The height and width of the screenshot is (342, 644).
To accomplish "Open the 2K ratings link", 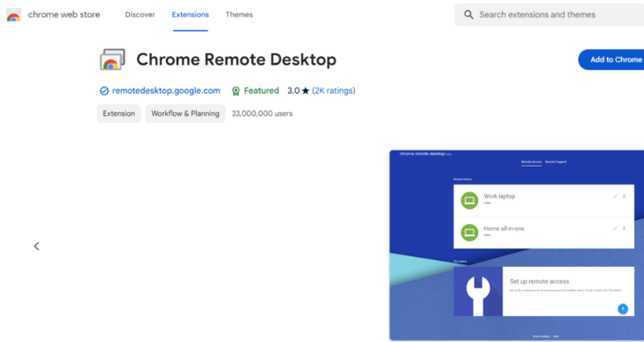I will tap(334, 91).
